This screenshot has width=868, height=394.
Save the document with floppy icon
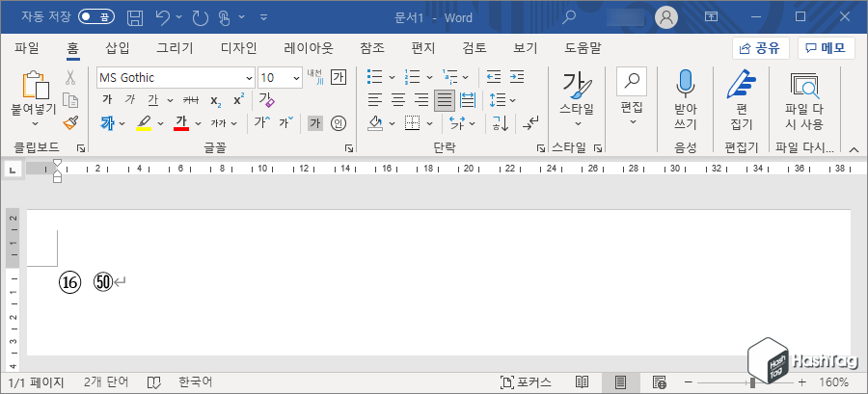134,17
